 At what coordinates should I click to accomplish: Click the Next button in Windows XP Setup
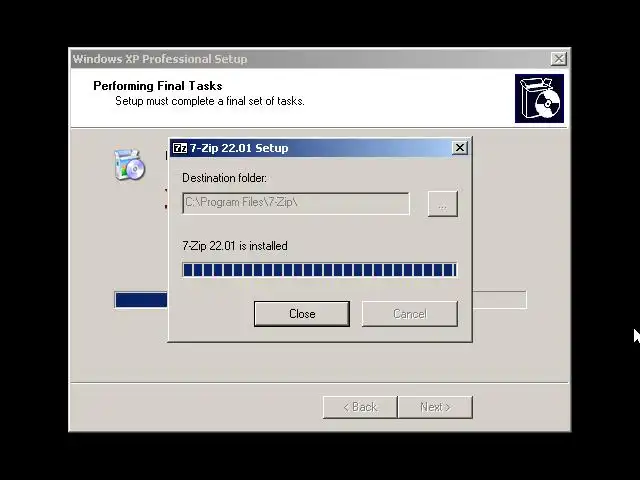(x=435, y=407)
